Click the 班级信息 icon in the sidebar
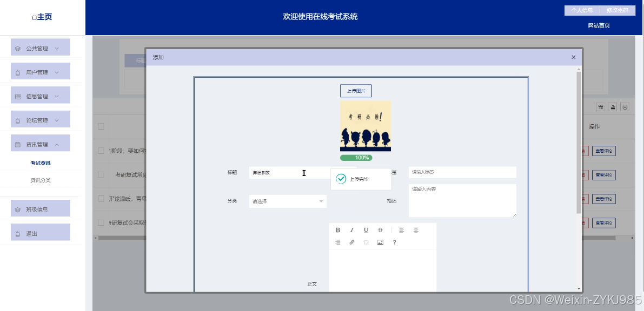Screen dimensions: 644x311 pos(18,209)
